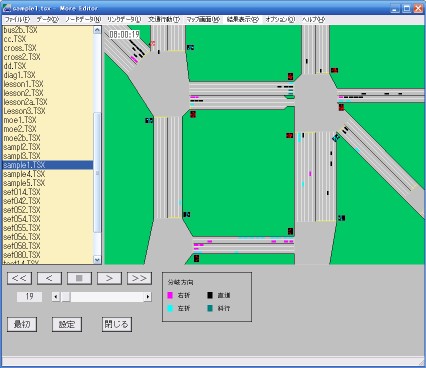Screen dimensions: 426x368
Task: Click the cyan 左折 legend swatch
Action: 170,308
